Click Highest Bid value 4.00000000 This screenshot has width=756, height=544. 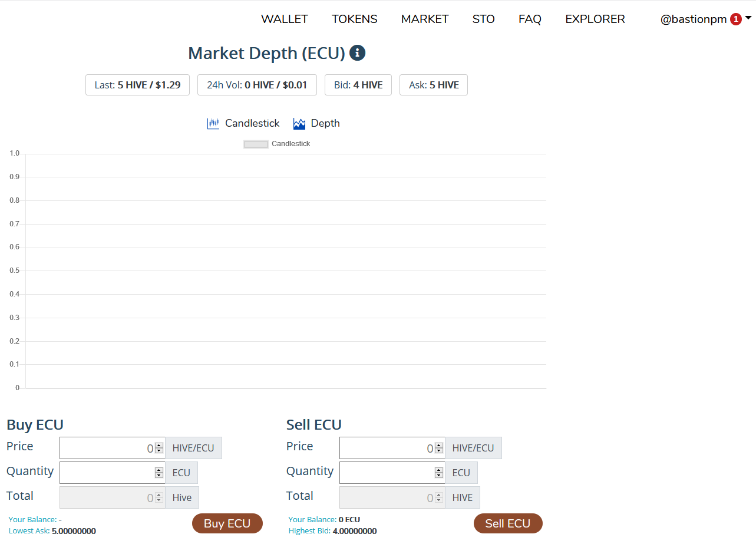pyautogui.click(x=354, y=531)
